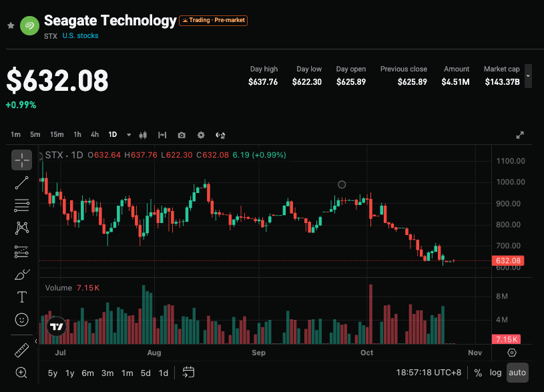Click the Amount value $4.51M

455,82
